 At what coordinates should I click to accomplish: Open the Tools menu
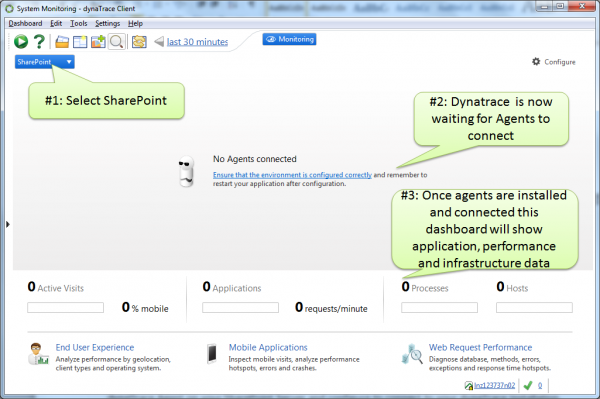tap(78, 23)
